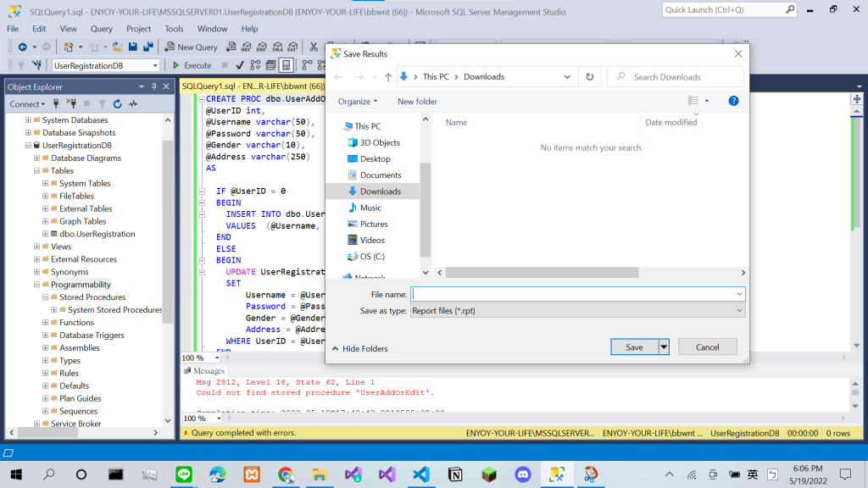
Task: Click the Navigate Backward arrow icon
Action: click(x=23, y=47)
